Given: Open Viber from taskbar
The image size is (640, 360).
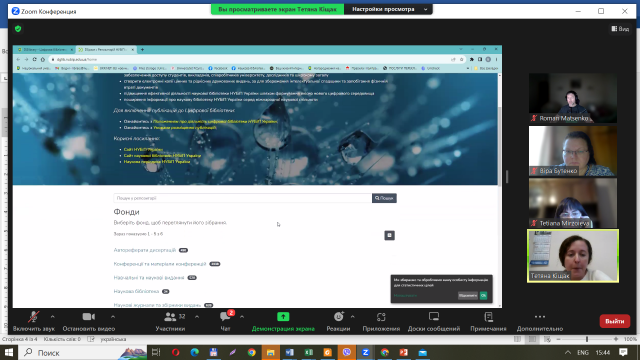Looking at the screenshot, I should coord(347,352).
